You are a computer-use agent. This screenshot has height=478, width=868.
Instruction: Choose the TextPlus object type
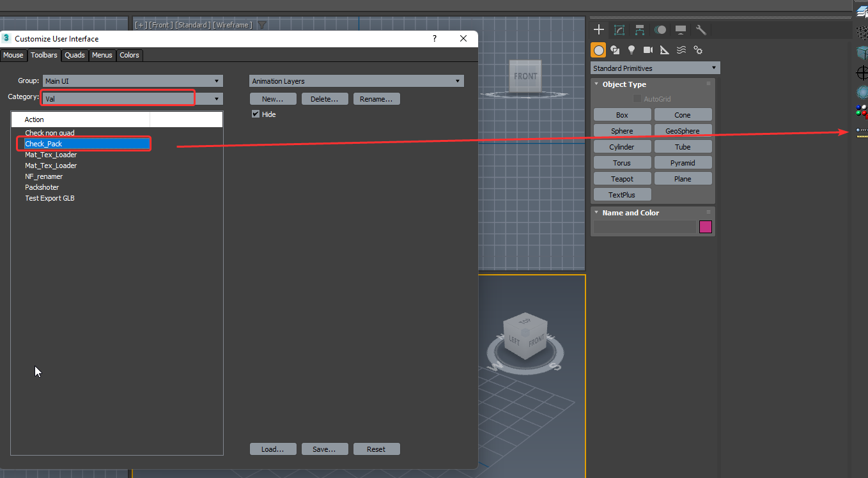pos(623,195)
